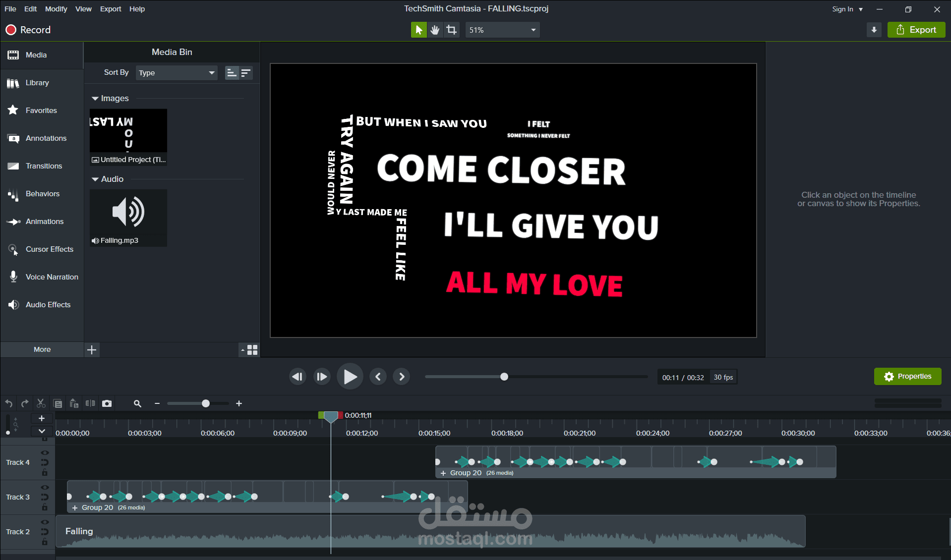Activate the Pan hand tool
The image size is (951, 560).
435,30
